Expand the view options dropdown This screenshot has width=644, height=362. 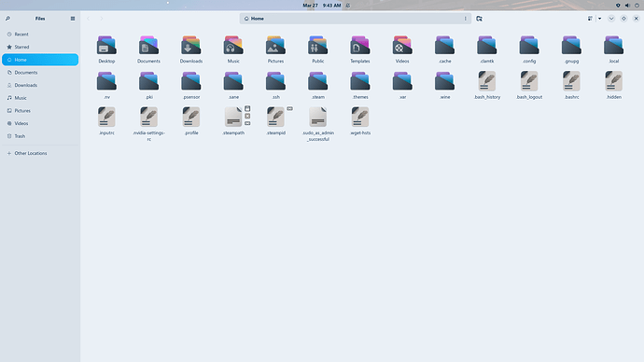599,19
